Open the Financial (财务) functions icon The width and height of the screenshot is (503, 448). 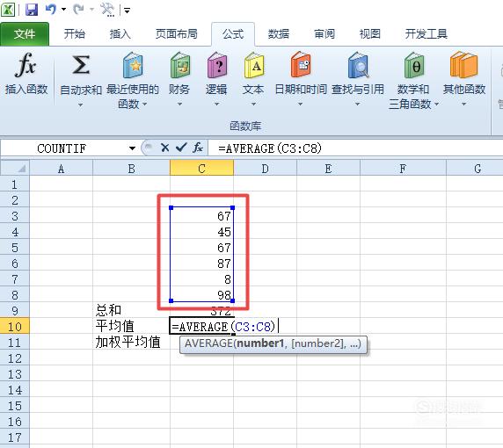pos(180,65)
